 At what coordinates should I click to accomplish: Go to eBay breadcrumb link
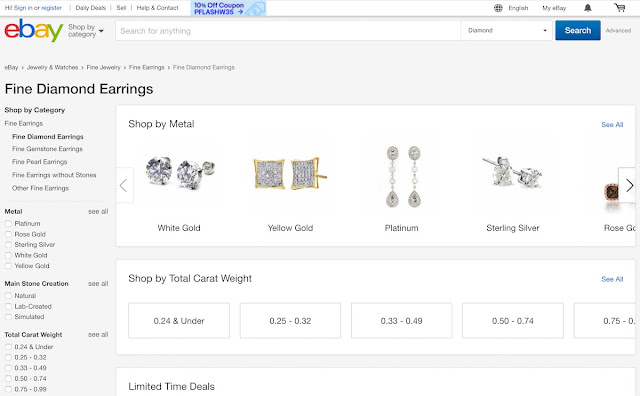click(11, 67)
